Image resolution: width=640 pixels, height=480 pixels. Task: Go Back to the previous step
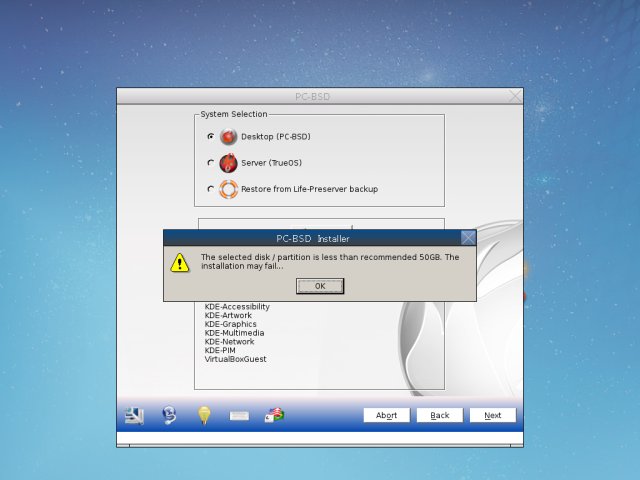[440, 415]
